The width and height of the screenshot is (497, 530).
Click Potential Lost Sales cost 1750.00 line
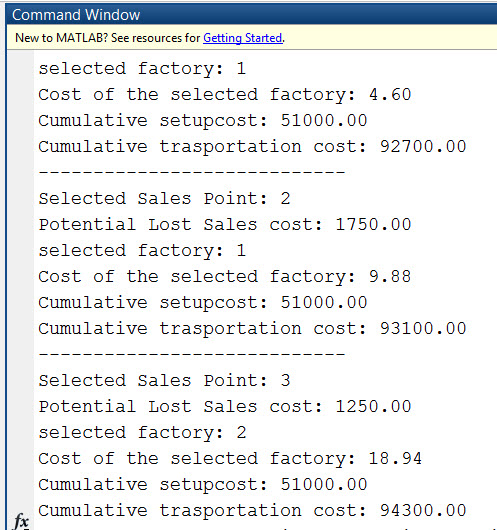224,225
